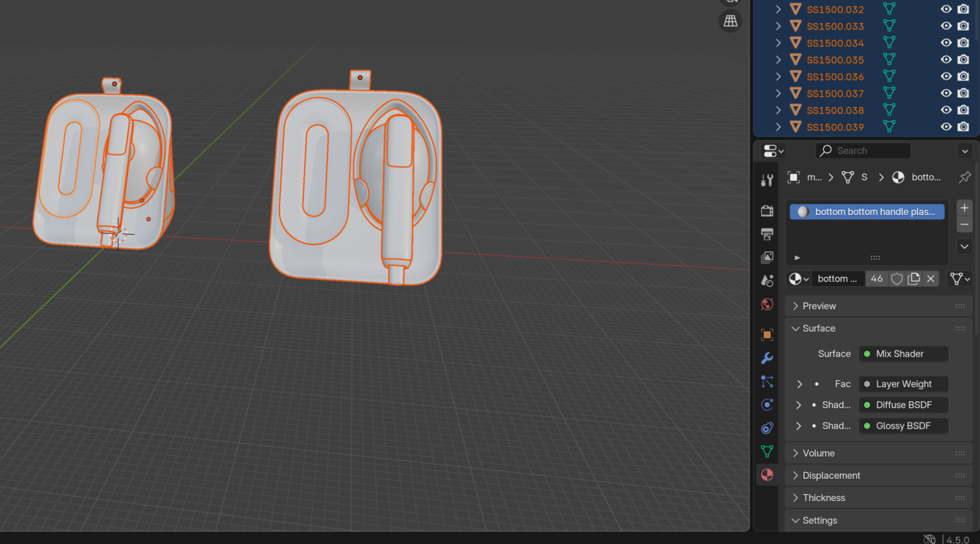The image size is (980, 544).
Task: Open the Object Constraints properties tab
Action: [x=766, y=428]
